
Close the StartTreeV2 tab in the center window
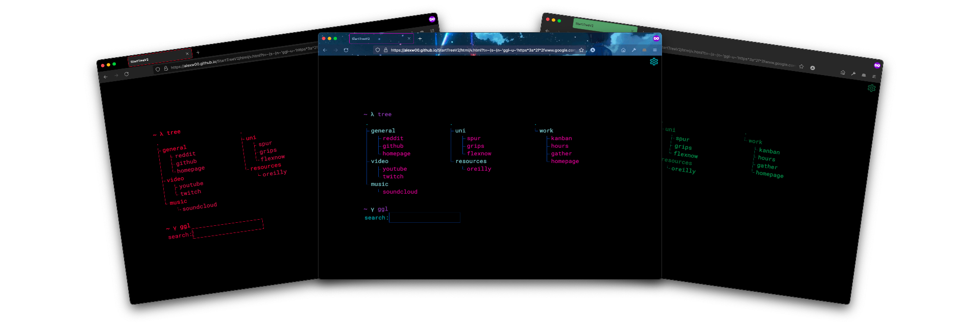(x=409, y=38)
